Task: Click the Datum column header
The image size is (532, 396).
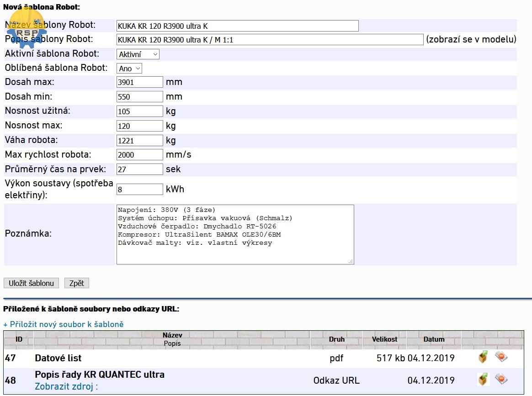Action: 434,339
